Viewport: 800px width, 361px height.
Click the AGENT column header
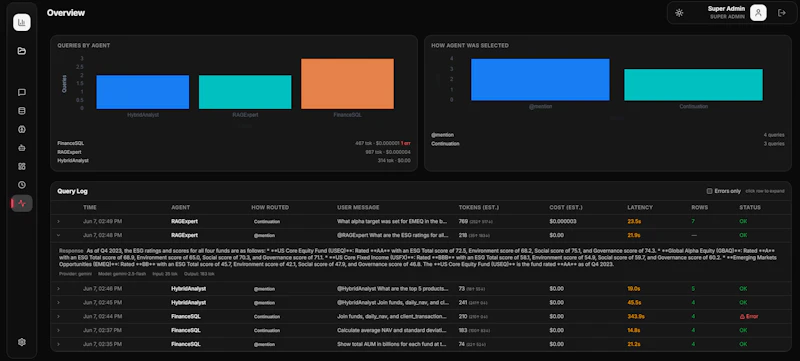(181, 208)
